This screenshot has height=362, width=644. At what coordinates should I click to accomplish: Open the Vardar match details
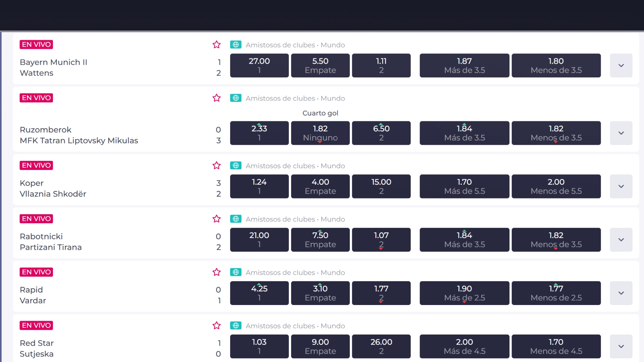coord(33,300)
